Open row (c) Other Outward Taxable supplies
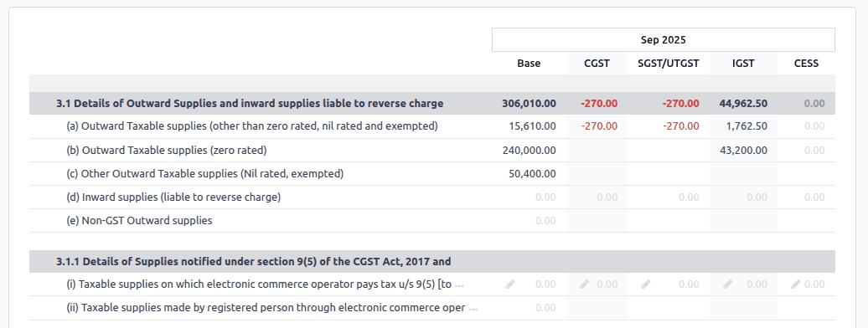Image resolution: width=868 pixels, height=328 pixels. click(204, 174)
